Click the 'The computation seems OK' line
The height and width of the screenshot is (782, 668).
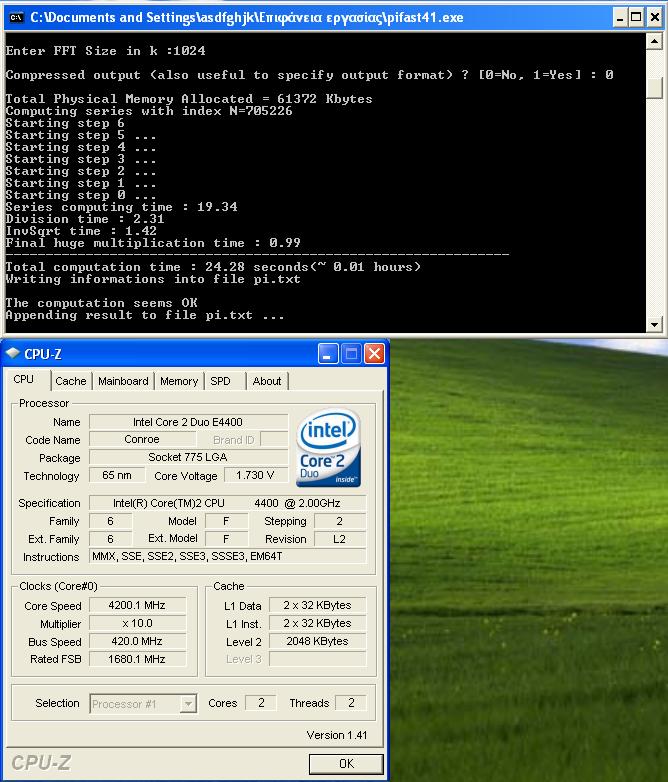(102, 303)
